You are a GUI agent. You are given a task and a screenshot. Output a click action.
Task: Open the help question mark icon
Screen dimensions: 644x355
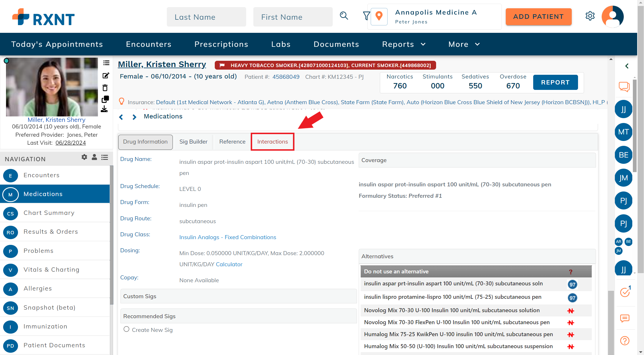625,340
